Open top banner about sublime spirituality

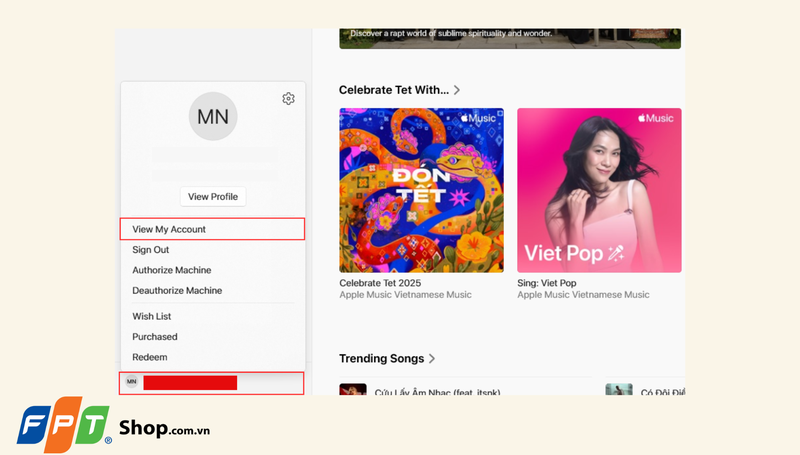click(x=510, y=39)
